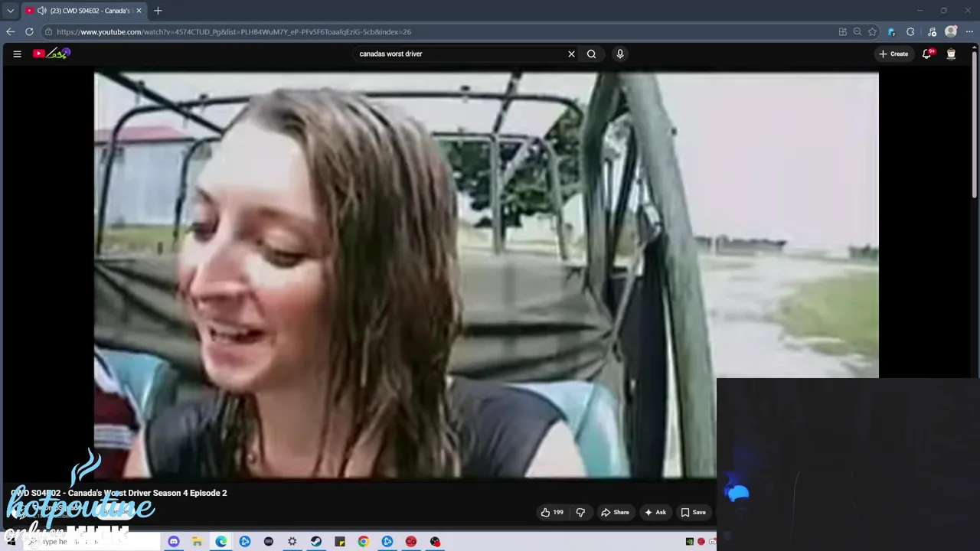Viewport: 980px width, 551px height.
Task: Open the media control music icon
Action: (x=932, y=31)
